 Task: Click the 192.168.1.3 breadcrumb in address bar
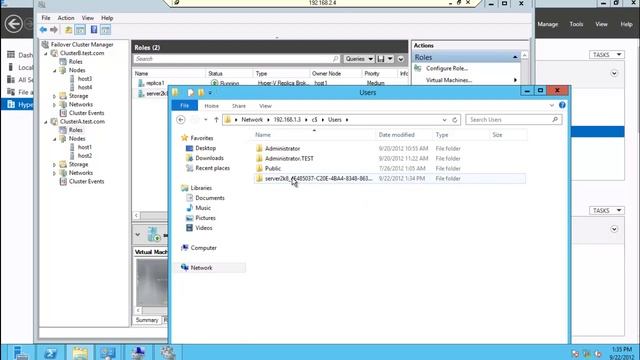click(287, 120)
